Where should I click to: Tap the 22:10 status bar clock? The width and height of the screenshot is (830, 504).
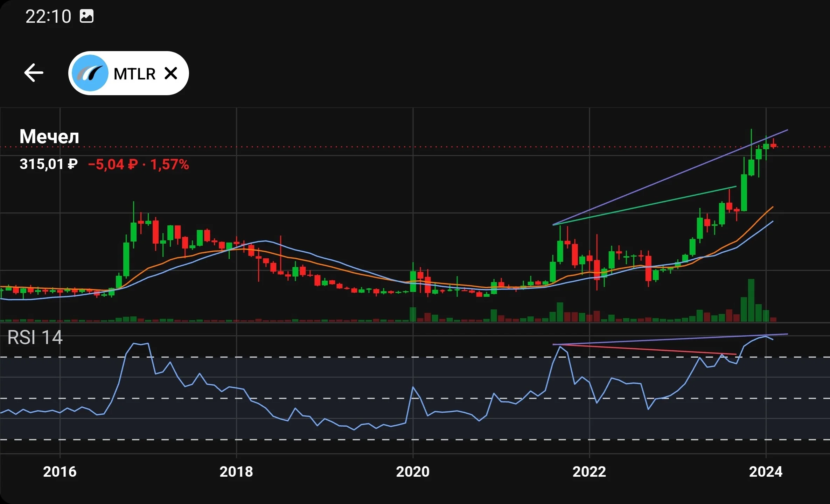[48, 16]
